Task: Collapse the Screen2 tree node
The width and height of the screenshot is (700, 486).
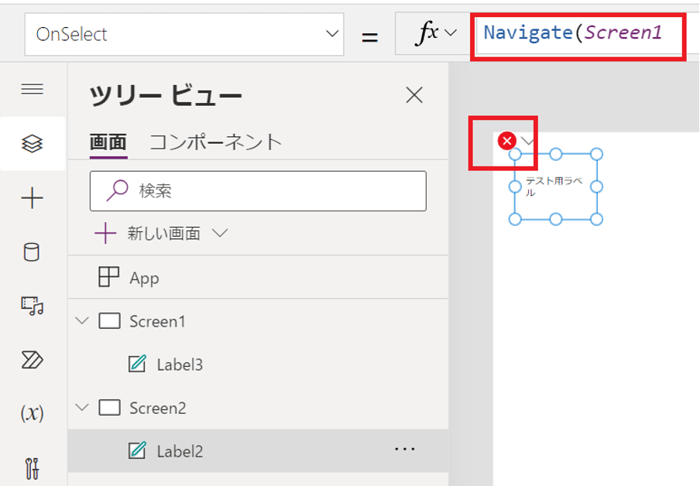Action: (82, 407)
